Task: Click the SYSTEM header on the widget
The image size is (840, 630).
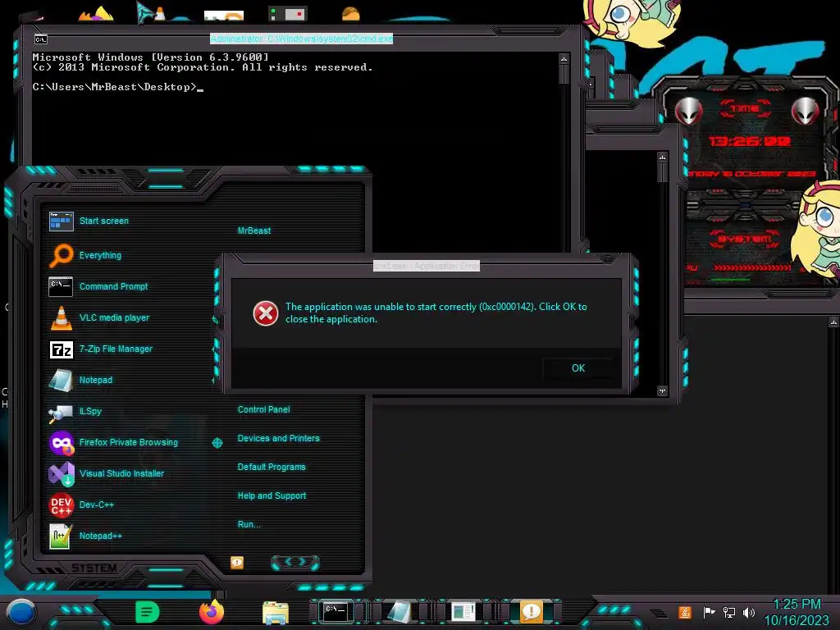Action: coord(745,239)
